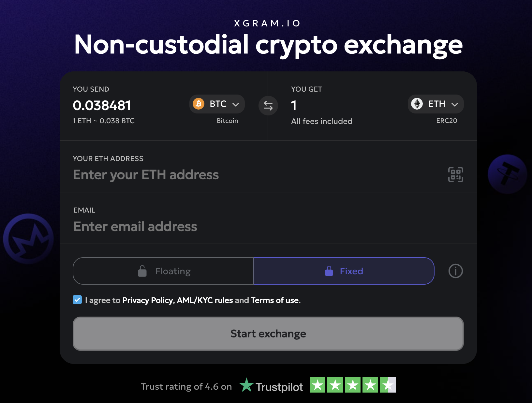The width and height of the screenshot is (532, 403).
Task: Open the Terms of use link
Action: 275,300
